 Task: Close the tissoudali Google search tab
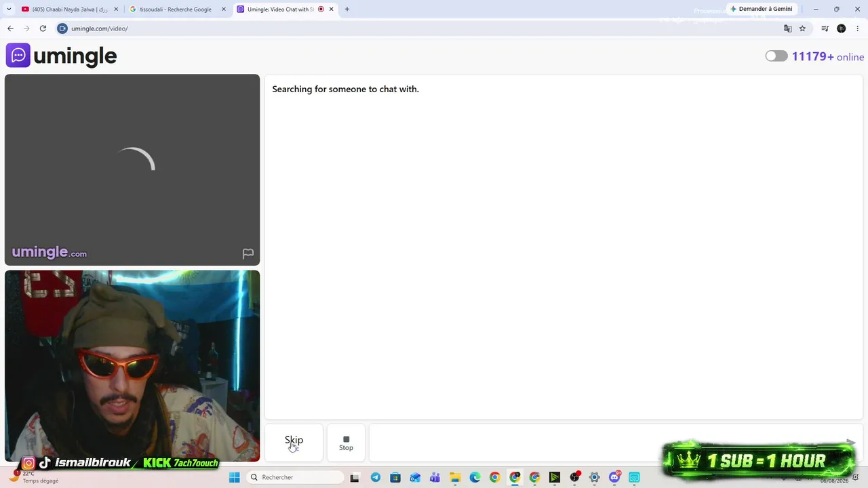pyautogui.click(x=224, y=9)
